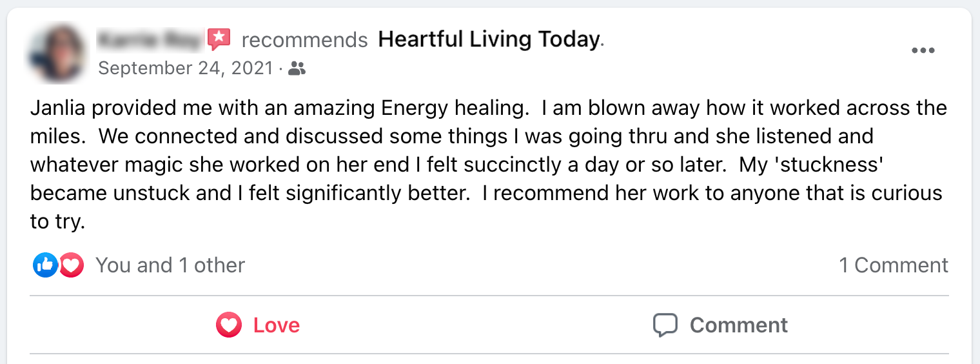Click the final words "to try."
Screen dimensions: 980x364
[x=57, y=222]
